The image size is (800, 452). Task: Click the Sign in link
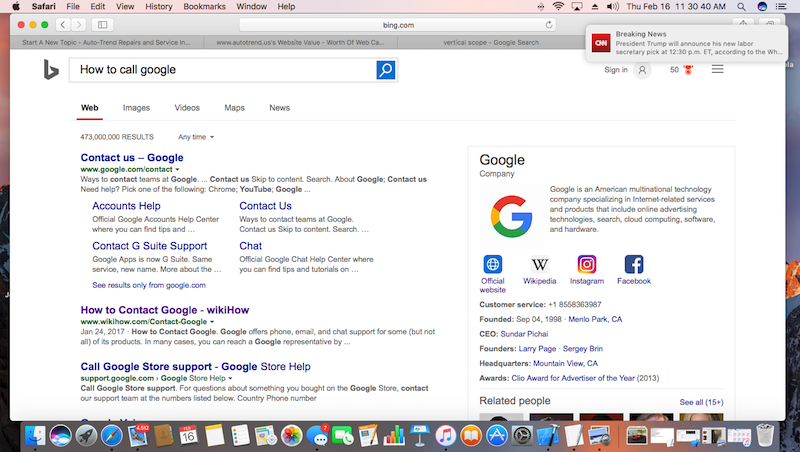[x=616, y=70]
